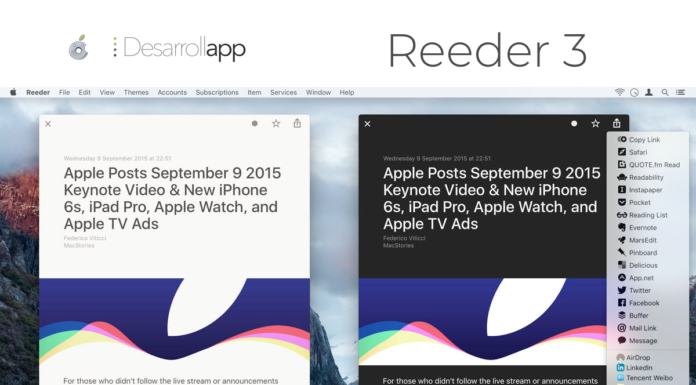696x385 pixels.
Task: Toggle read status dot in dark window
Action: point(574,123)
